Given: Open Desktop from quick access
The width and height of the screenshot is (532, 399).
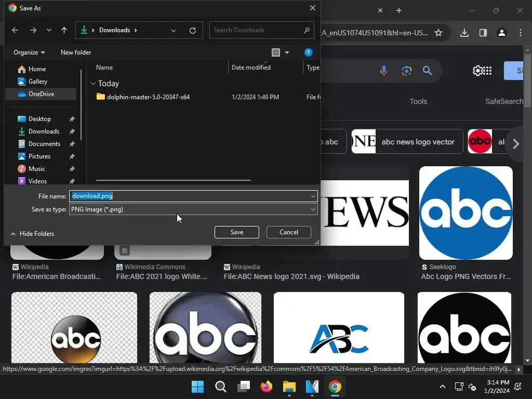Looking at the screenshot, I should (39, 119).
